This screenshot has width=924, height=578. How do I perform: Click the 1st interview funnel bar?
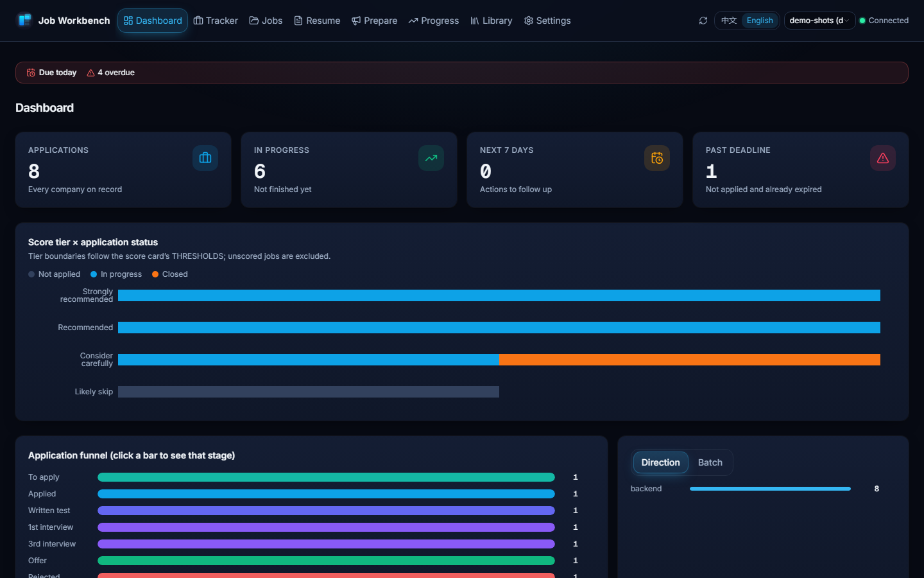pyautogui.click(x=326, y=527)
